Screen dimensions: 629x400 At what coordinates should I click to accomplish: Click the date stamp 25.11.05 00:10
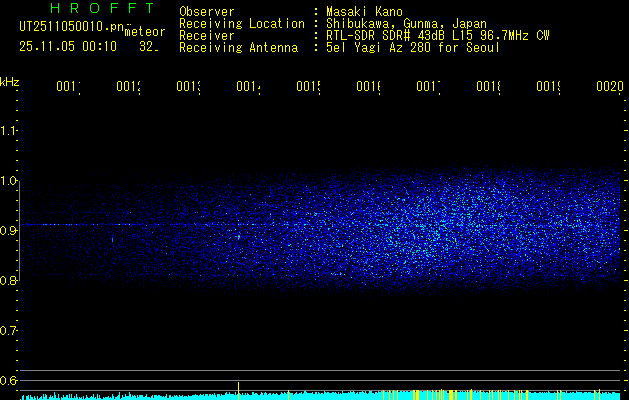[x=68, y=46]
